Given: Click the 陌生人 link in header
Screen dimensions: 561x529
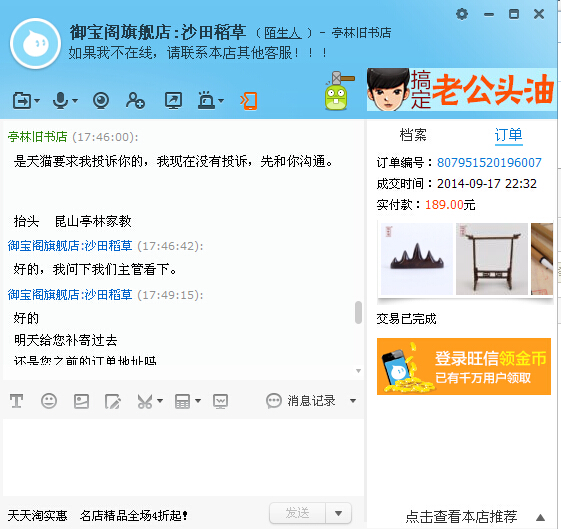Looking at the screenshot, I should 283,33.
